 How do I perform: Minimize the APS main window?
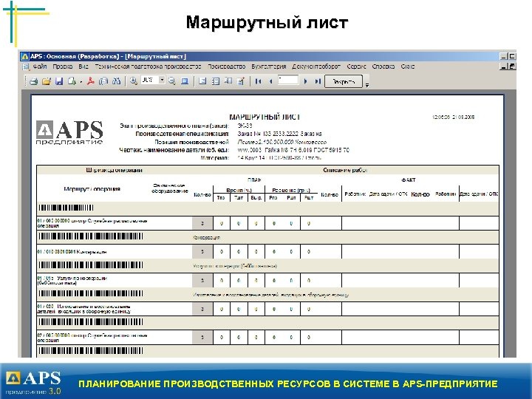(504, 56)
